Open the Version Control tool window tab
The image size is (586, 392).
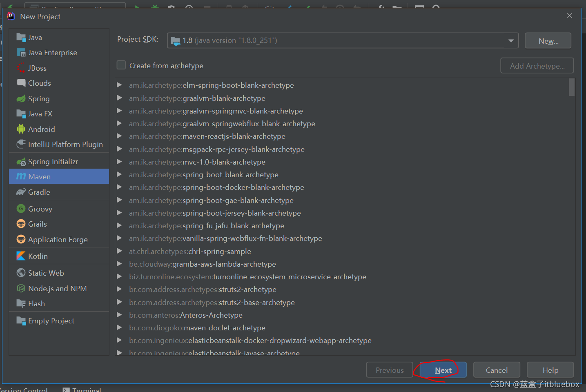(24, 390)
